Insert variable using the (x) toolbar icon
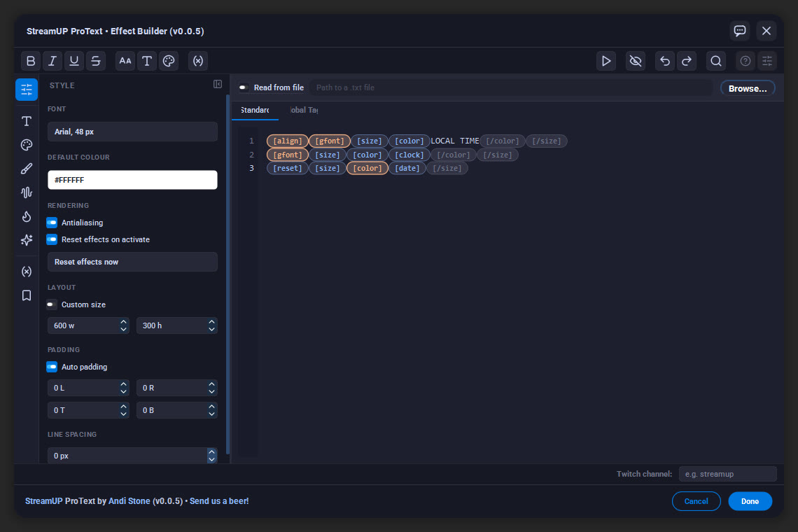 [198, 61]
